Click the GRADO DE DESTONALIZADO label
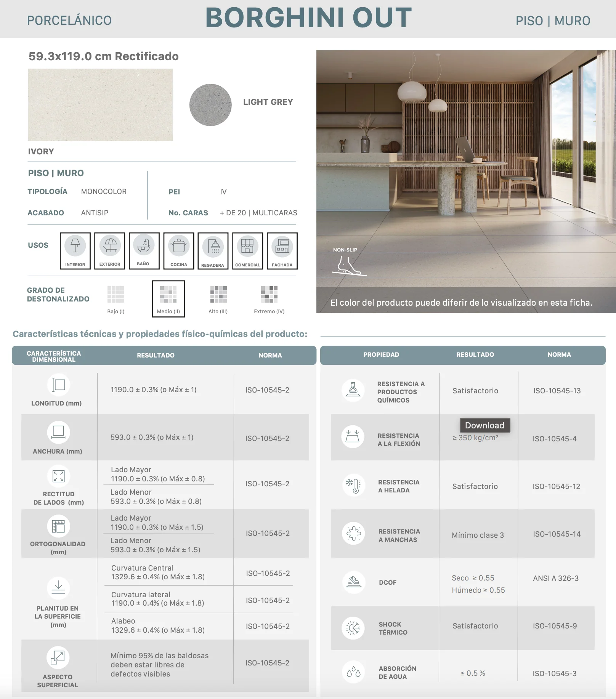Viewport: 616px width, 699px height. [x=58, y=295]
